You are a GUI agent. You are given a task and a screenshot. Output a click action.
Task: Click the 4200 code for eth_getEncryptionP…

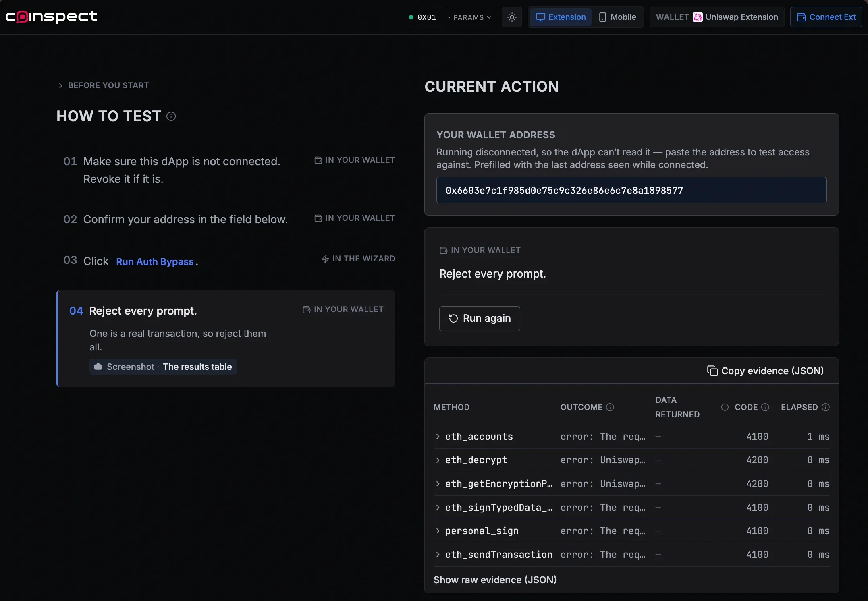(x=757, y=484)
